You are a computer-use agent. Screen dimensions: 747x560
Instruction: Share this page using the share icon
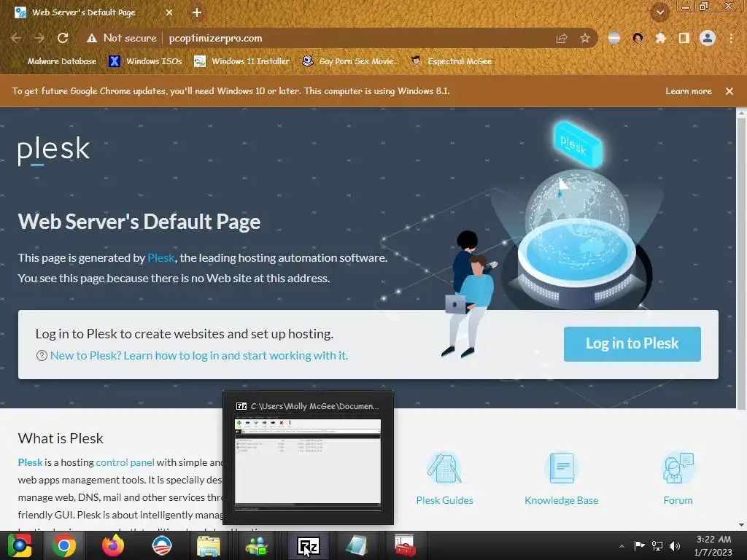point(562,38)
